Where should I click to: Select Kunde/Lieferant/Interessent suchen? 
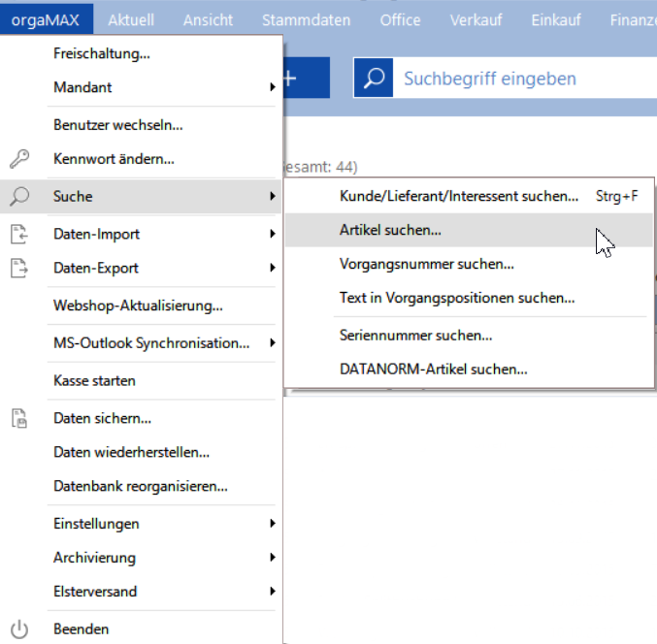pos(470,196)
